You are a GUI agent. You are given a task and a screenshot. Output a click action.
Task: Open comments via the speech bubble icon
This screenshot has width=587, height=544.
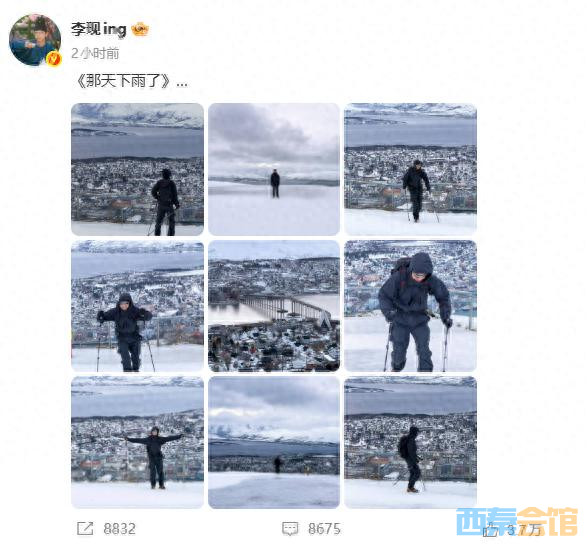click(x=290, y=529)
